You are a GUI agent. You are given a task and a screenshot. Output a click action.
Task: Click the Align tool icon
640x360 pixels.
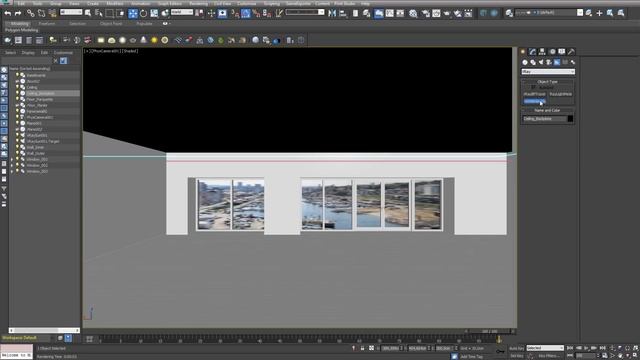[343, 13]
